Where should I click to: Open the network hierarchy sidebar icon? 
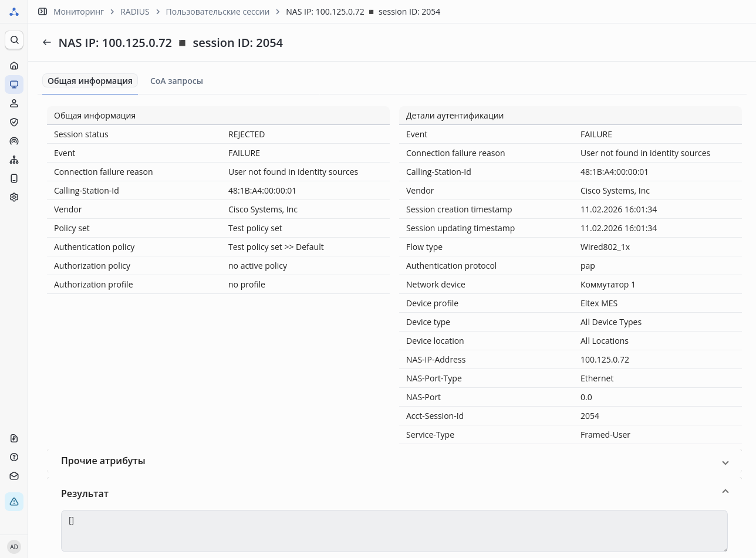[x=14, y=160]
